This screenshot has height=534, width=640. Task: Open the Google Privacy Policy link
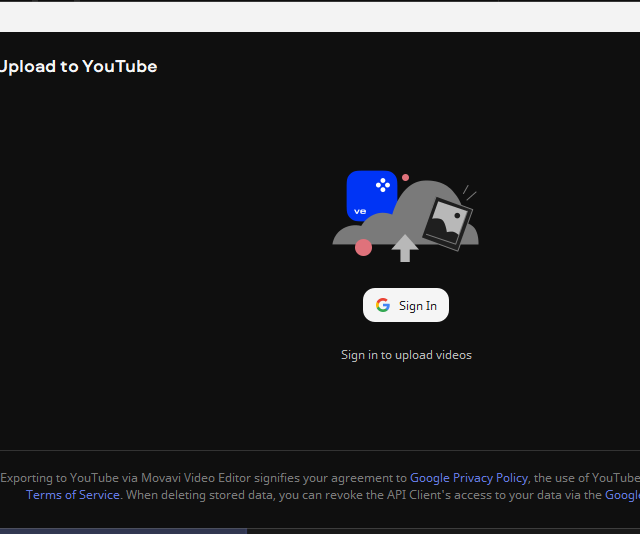[468, 478]
